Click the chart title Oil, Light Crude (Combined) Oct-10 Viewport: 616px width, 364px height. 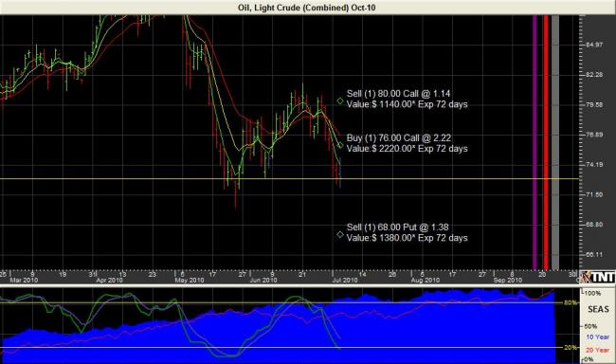307,8
